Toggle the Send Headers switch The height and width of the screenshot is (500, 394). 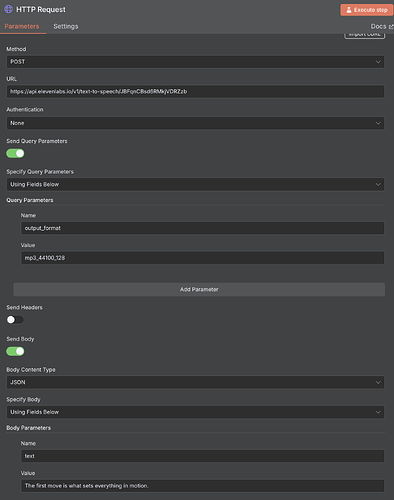[x=15, y=320]
